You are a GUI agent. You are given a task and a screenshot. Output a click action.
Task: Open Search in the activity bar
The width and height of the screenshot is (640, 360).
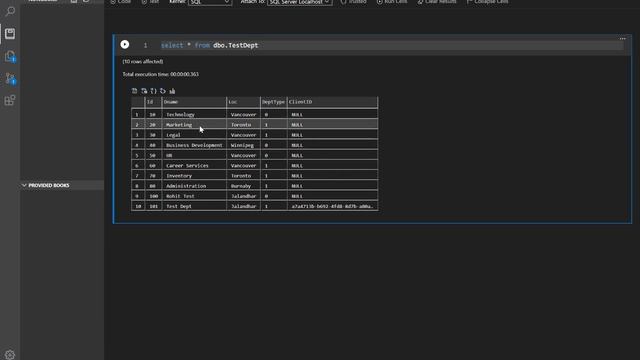click(10, 11)
